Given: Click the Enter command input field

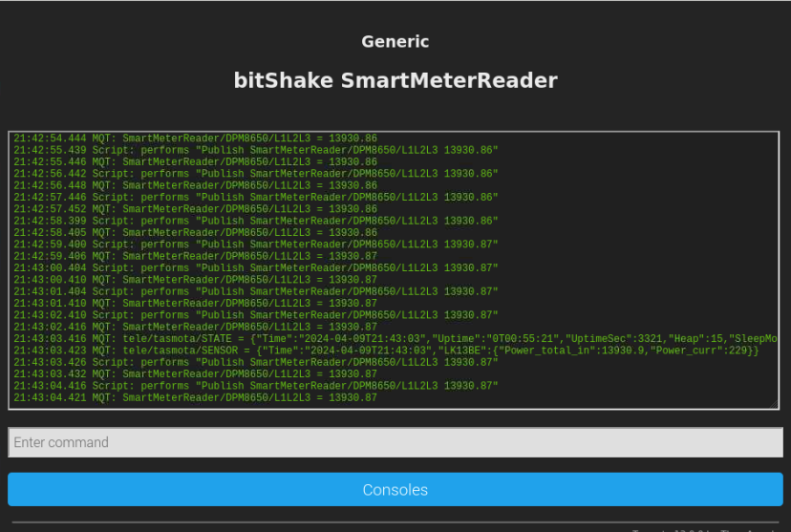Looking at the screenshot, I should pyautogui.click(x=395, y=442).
